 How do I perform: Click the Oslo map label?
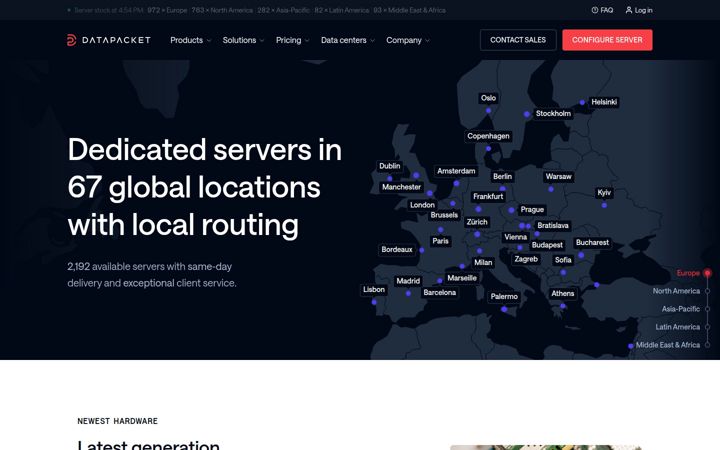pyautogui.click(x=488, y=98)
